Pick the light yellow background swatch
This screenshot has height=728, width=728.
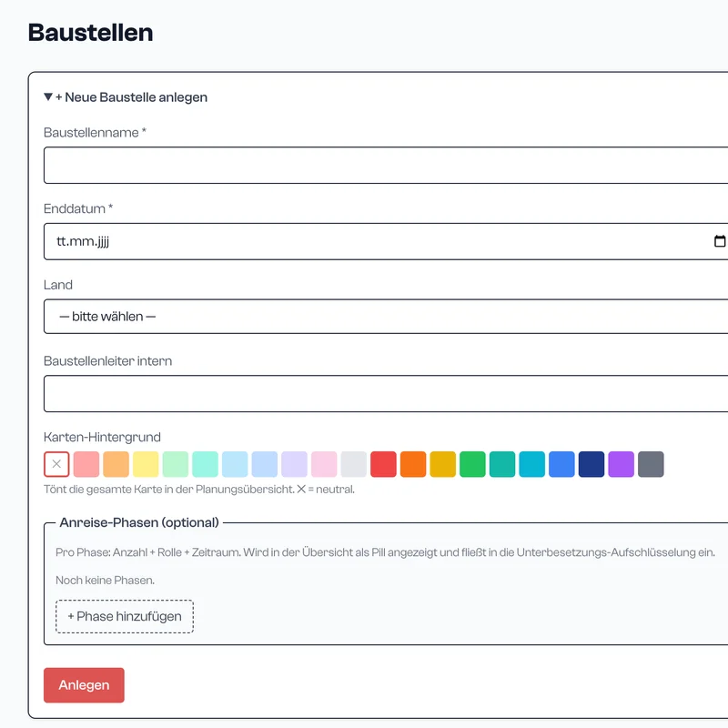(146, 464)
